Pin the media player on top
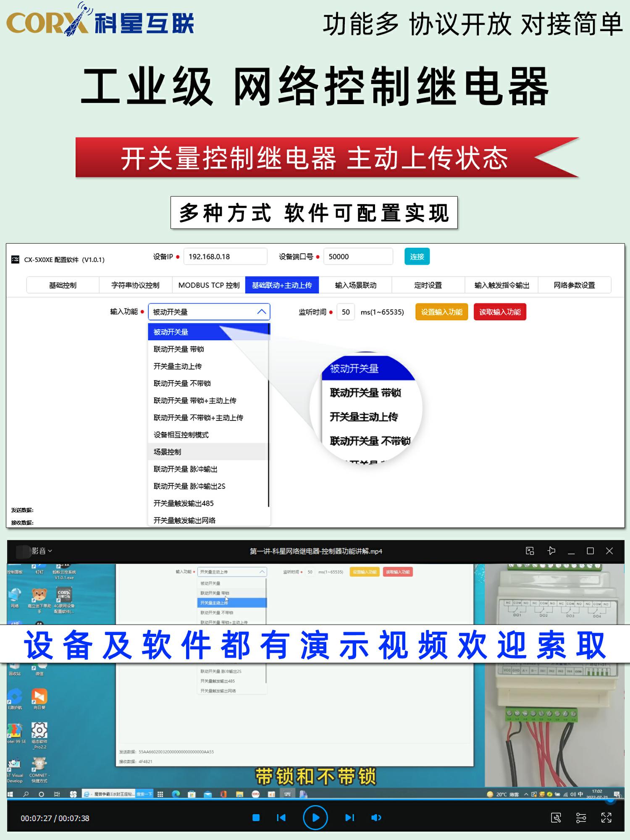The image size is (630, 840). 551,551
